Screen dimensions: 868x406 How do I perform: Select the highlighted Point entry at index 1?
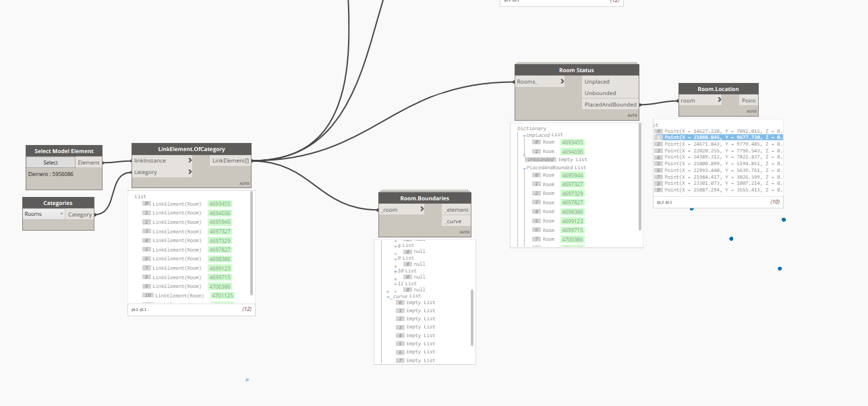tap(718, 137)
